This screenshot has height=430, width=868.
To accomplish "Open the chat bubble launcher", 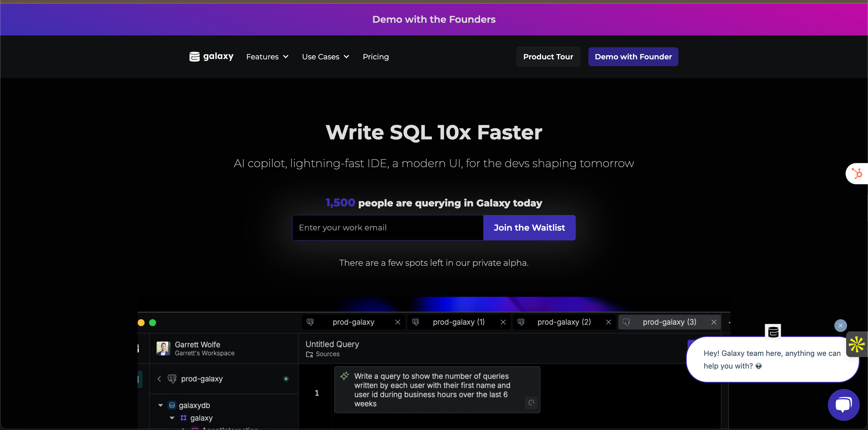I will pyautogui.click(x=843, y=404).
